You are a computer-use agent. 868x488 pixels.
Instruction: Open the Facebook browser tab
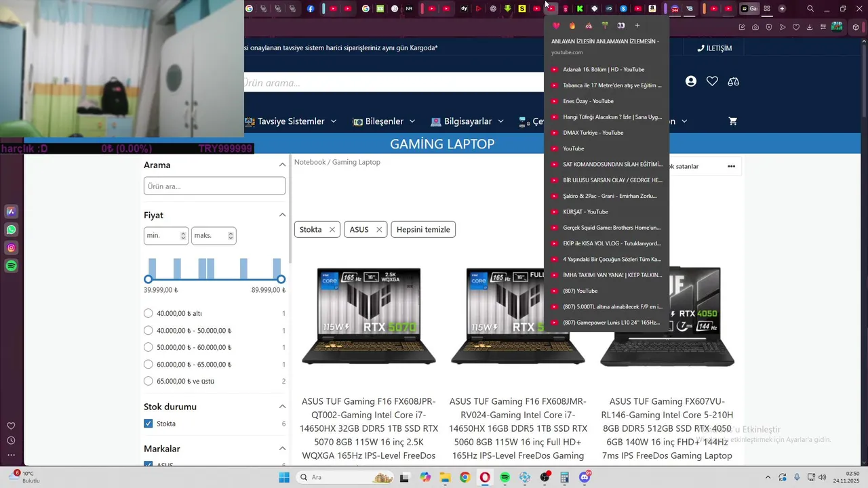click(x=311, y=9)
